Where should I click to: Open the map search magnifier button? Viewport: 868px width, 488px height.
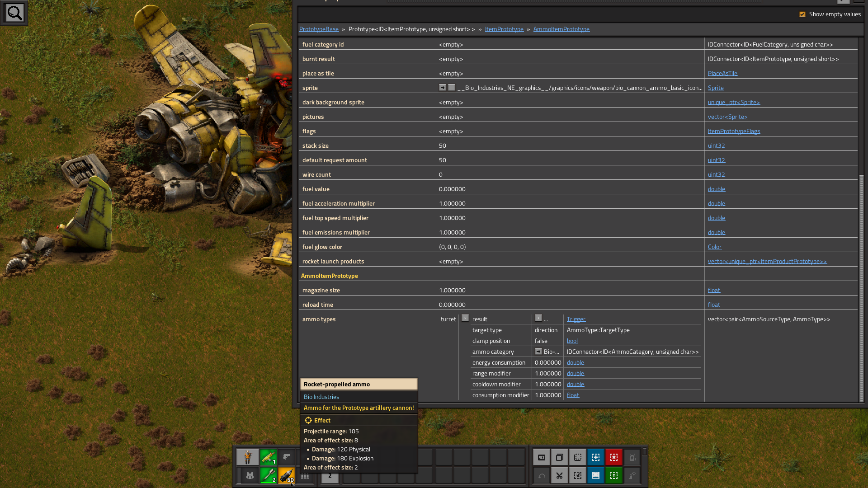(x=14, y=13)
